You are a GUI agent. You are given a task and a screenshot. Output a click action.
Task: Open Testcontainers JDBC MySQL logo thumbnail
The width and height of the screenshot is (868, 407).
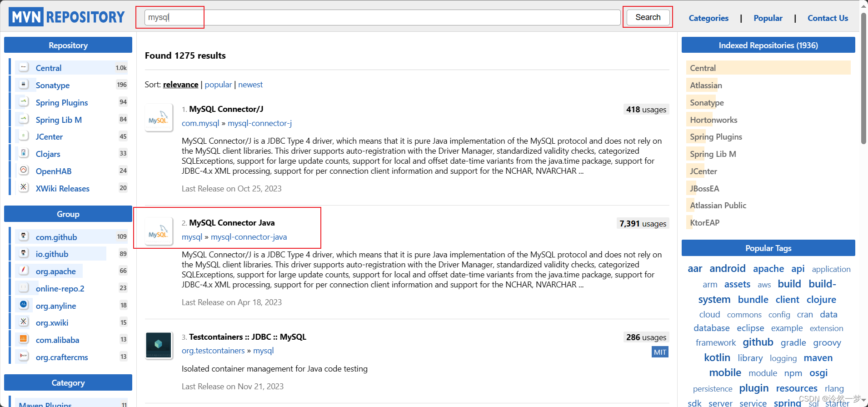[x=159, y=345]
